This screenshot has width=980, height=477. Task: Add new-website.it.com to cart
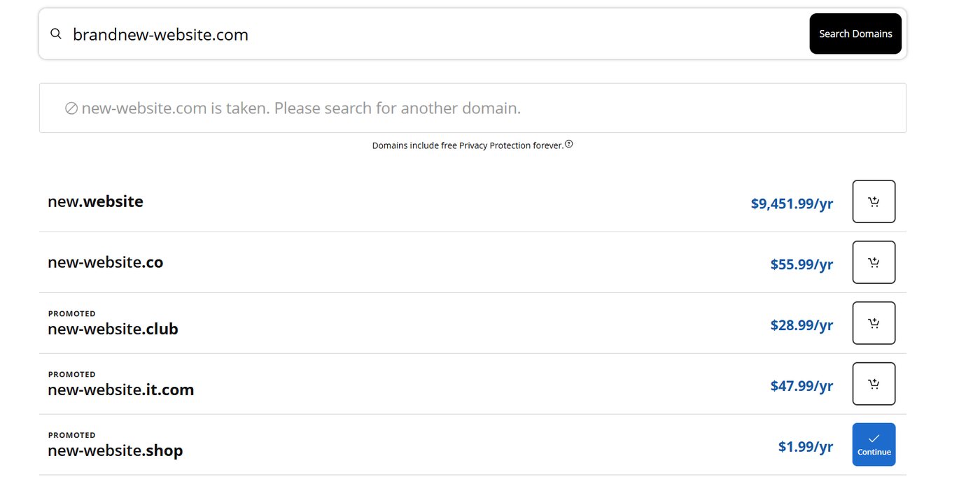(874, 384)
